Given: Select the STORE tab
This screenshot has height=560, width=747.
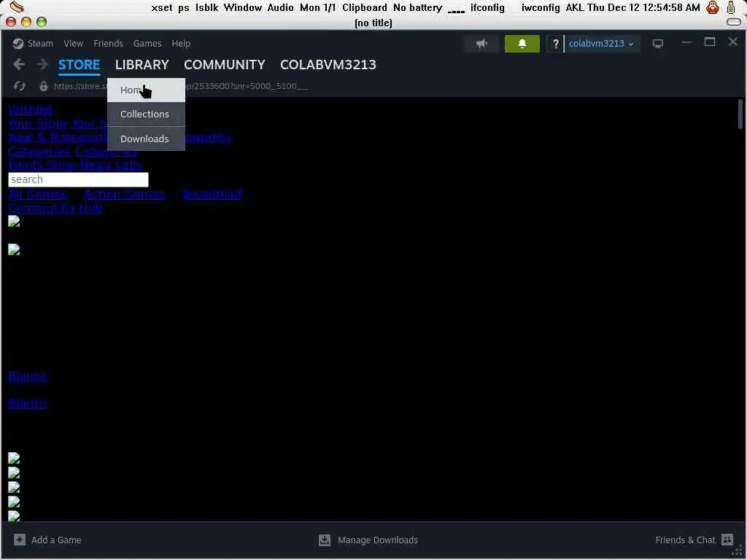Looking at the screenshot, I should [79, 65].
